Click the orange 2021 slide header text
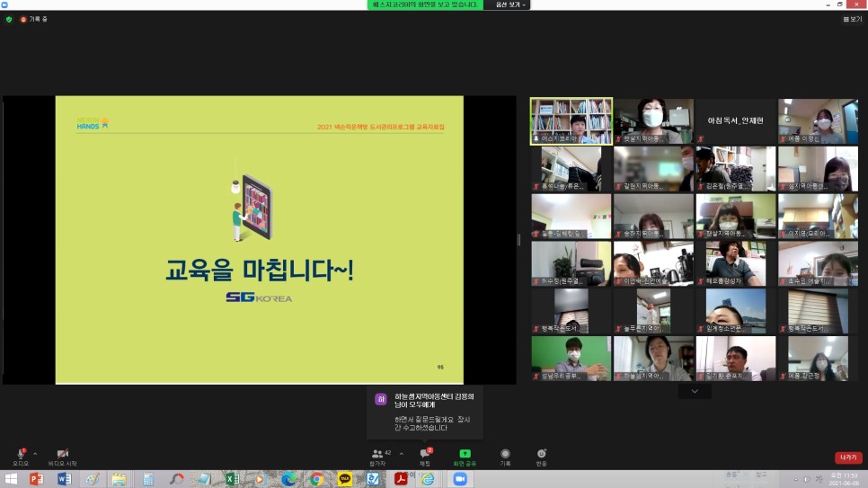The image size is (868, 488). 380,127
